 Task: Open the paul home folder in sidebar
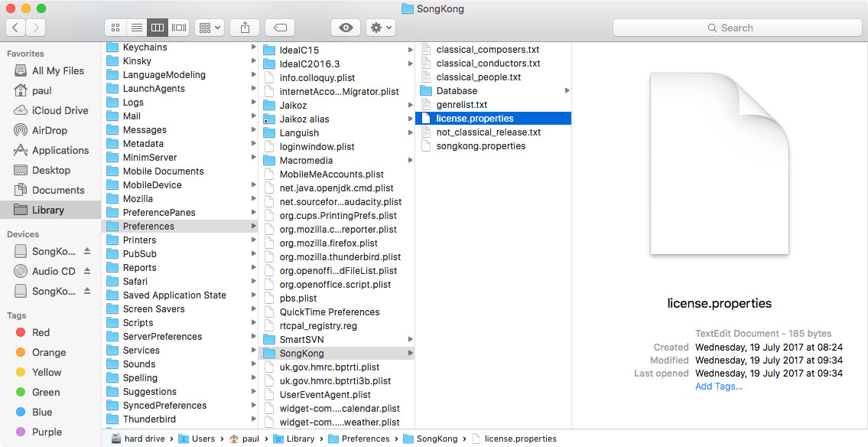click(x=50, y=91)
